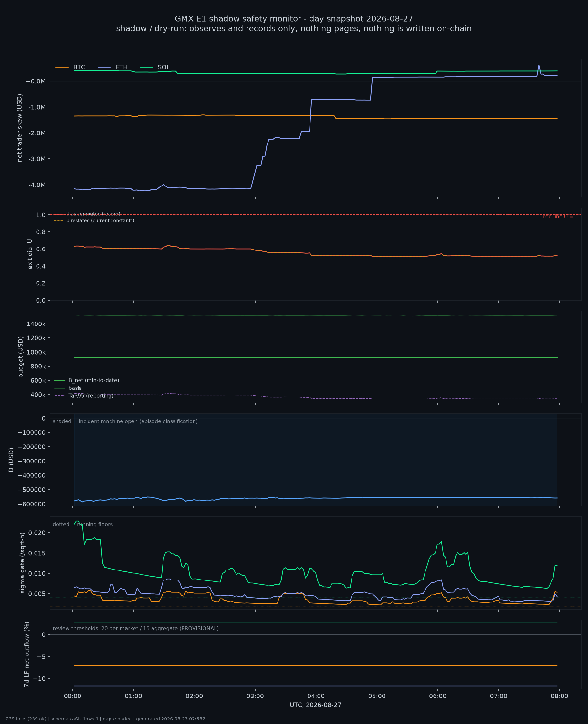This screenshot has height=724, width=588.
Task: Click the 'D (USD)' axis label
Action: [x=11, y=460]
